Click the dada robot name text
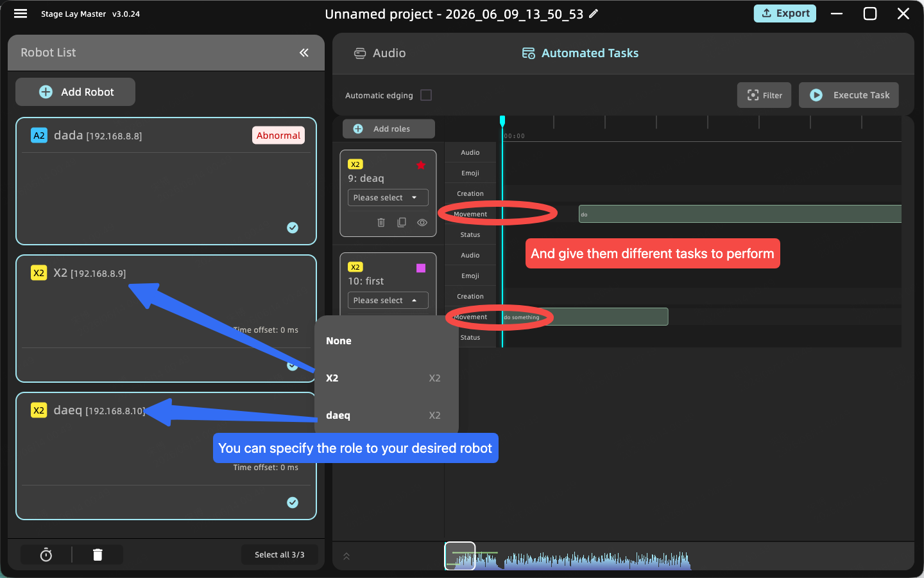Screen dimensions: 924x578 pyautogui.click(x=69, y=136)
